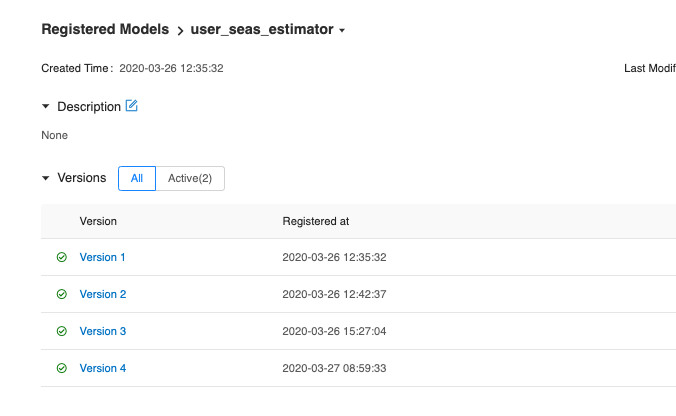This screenshot has height=416, width=676.
Task: Open Version 1 link
Action: [x=102, y=257]
